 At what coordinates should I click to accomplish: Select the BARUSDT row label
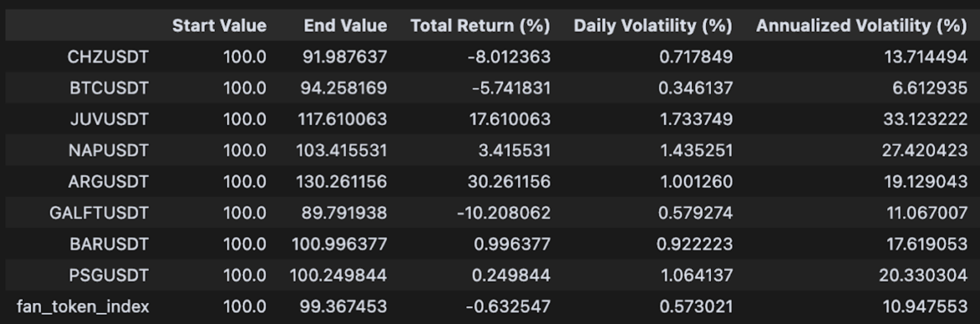click(x=109, y=244)
